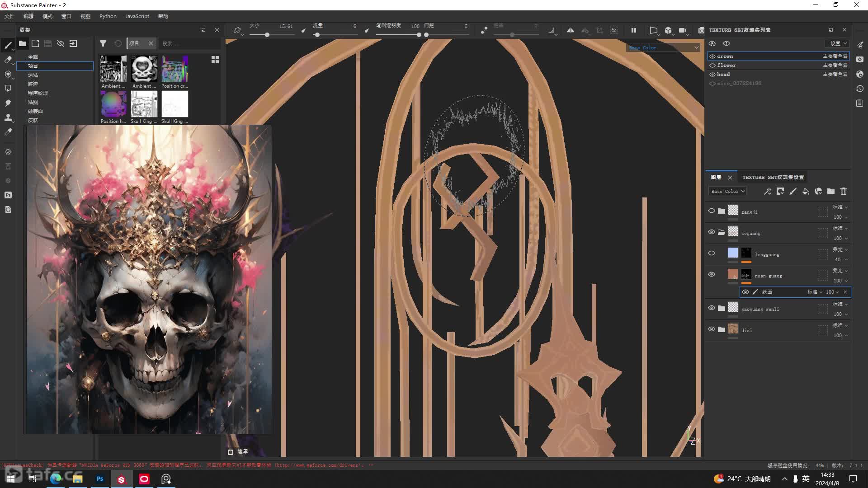This screenshot has height=488, width=868.
Task: Select the Eraser tool
Action: [8, 59]
